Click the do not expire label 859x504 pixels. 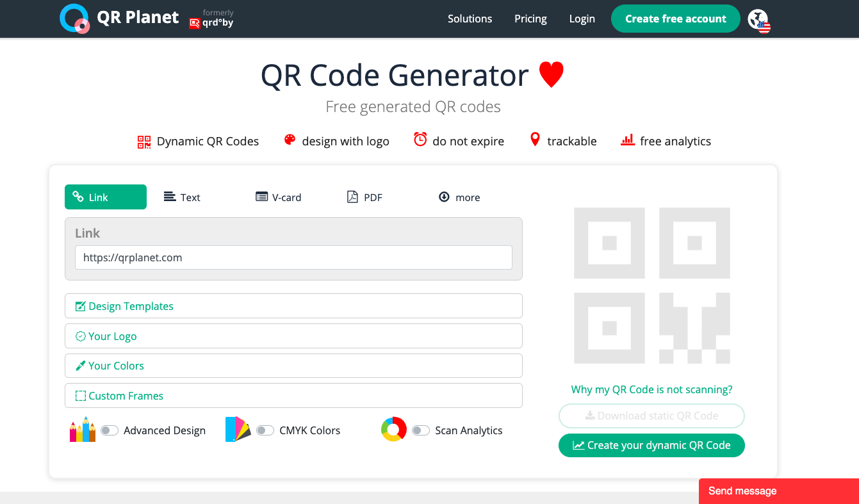(x=468, y=142)
